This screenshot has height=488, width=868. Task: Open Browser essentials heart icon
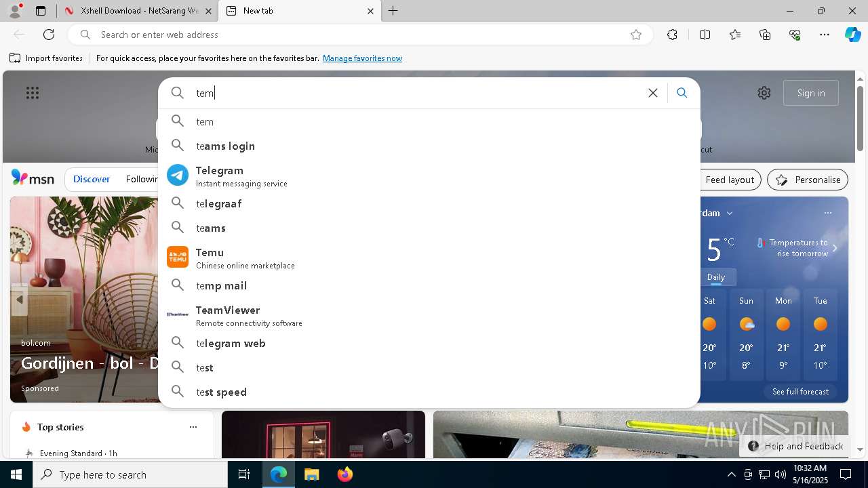[795, 35]
